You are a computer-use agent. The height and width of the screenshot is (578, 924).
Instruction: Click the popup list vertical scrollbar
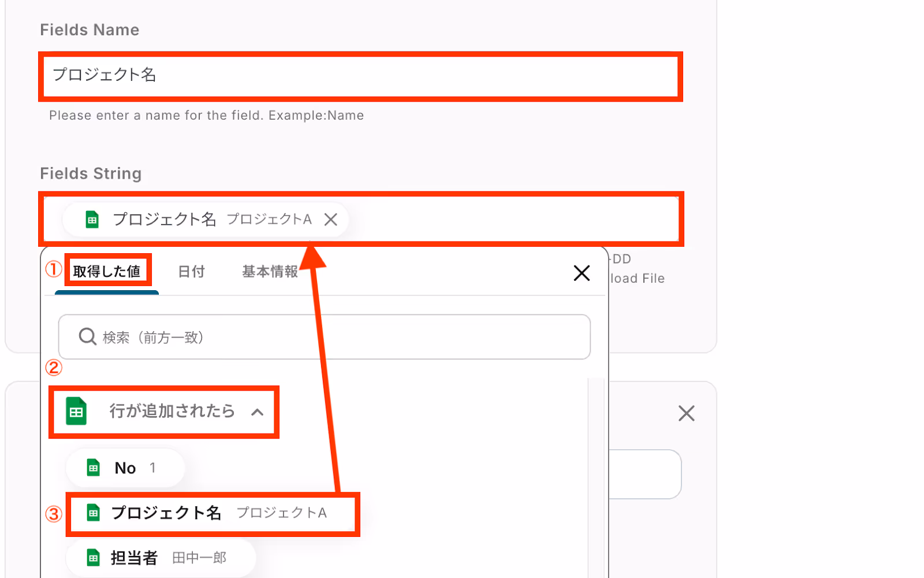click(596, 477)
